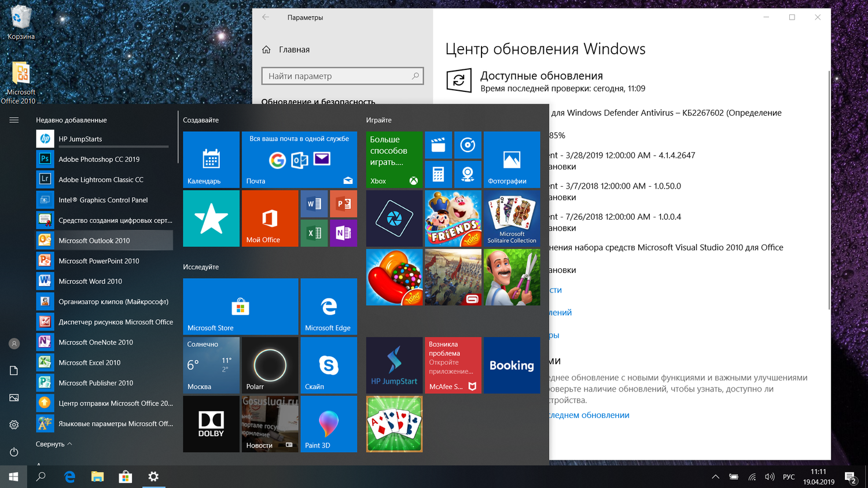The height and width of the screenshot is (488, 868).
Task: Open the Xbox tile
Action: tap(394, 160)
